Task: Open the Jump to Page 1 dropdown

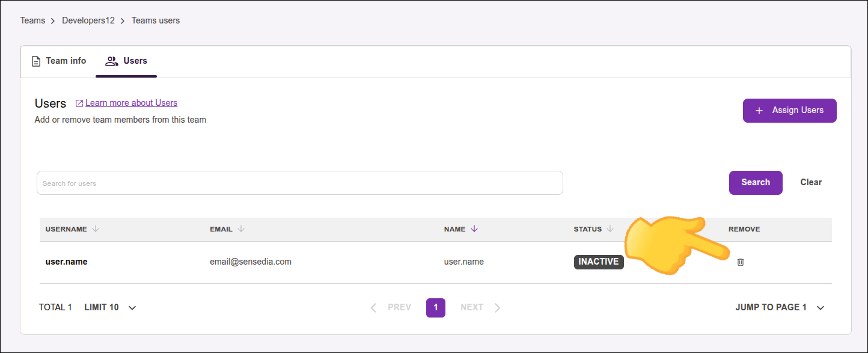Action: 821,308
